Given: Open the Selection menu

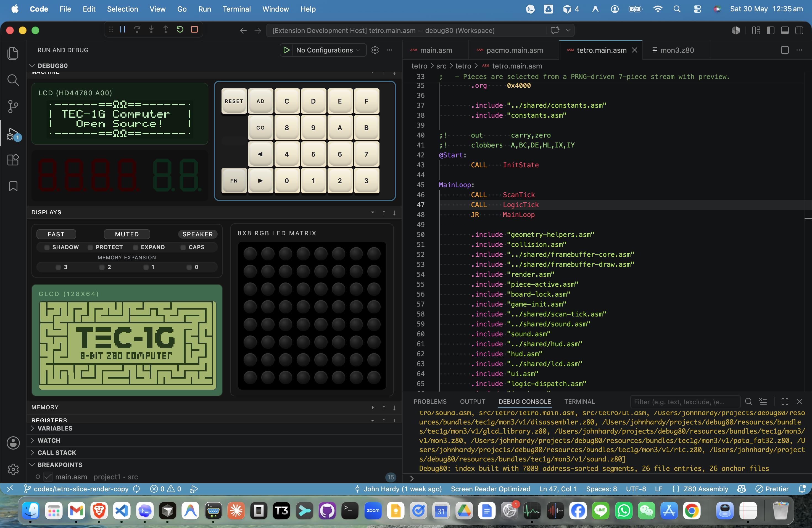Looking at the screenshot, I should [122, 9].
